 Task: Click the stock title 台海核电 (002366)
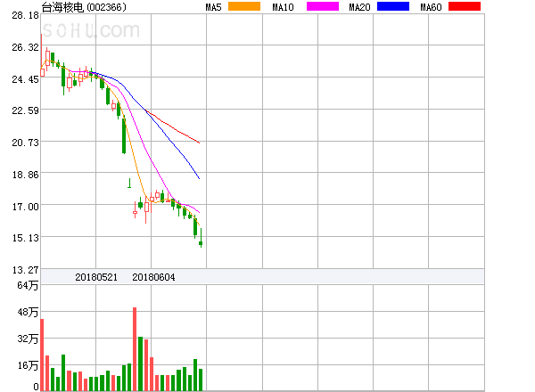click(x=84, y=7)
